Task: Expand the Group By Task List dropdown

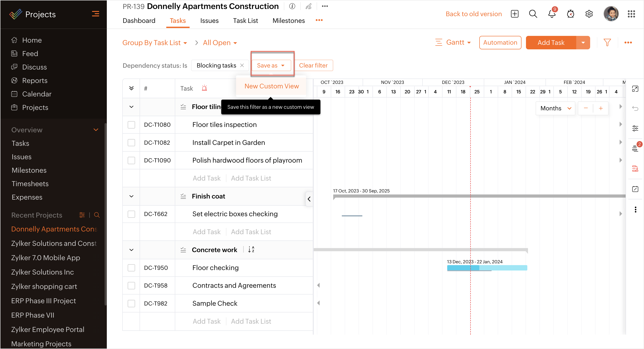Action: (155, 43)
